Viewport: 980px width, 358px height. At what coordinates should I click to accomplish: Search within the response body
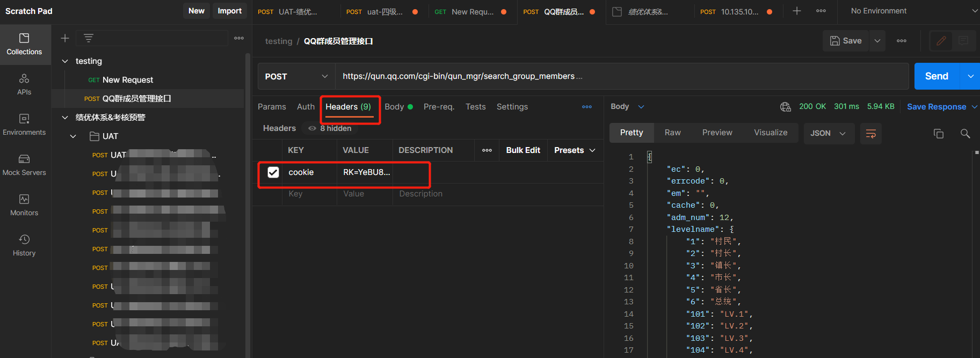(x=965, y=134)
